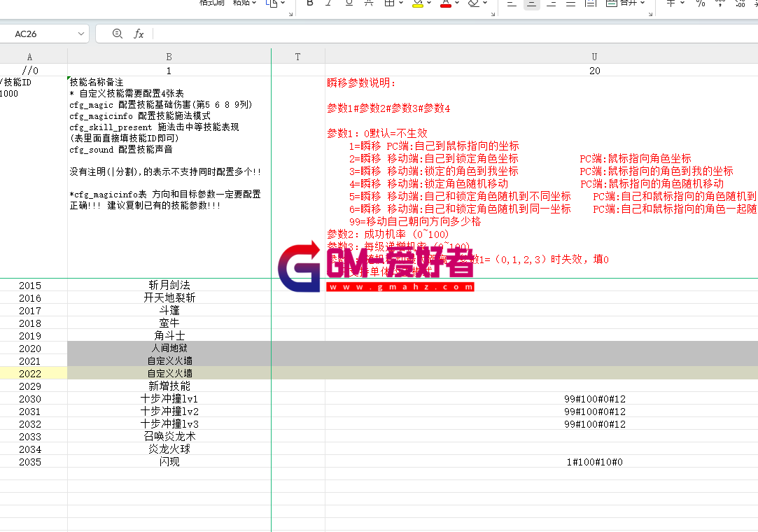Click the fx insert function icon

click(x=139, y=34)
